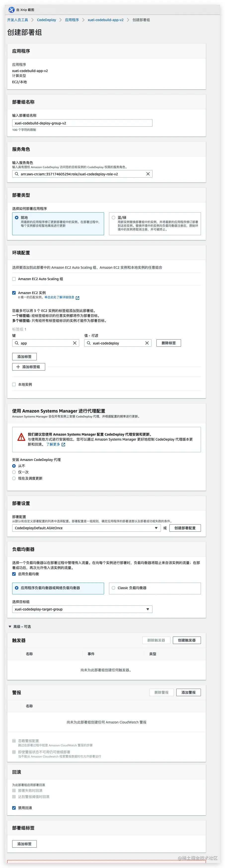
Task: Click the search icon in tag key field
Action: tap(17, 343)
